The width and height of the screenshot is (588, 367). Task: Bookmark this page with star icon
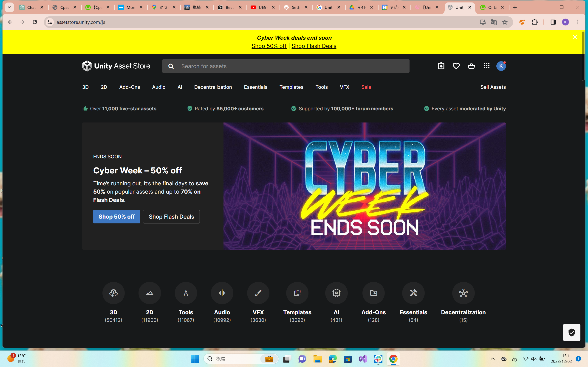click(x=505, y=22)
